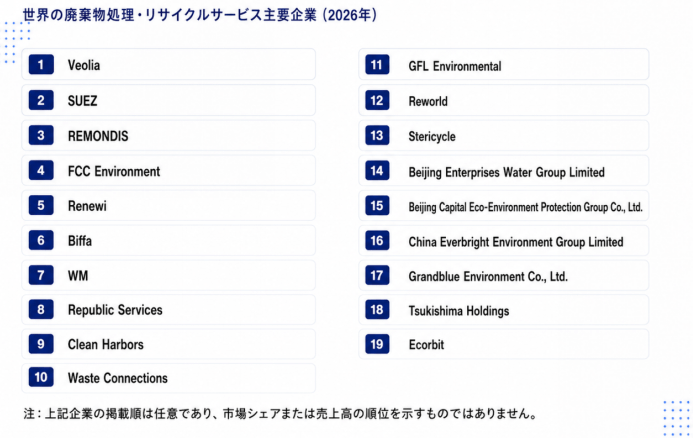Select the Clean Harbors entry

coord(168,344)
